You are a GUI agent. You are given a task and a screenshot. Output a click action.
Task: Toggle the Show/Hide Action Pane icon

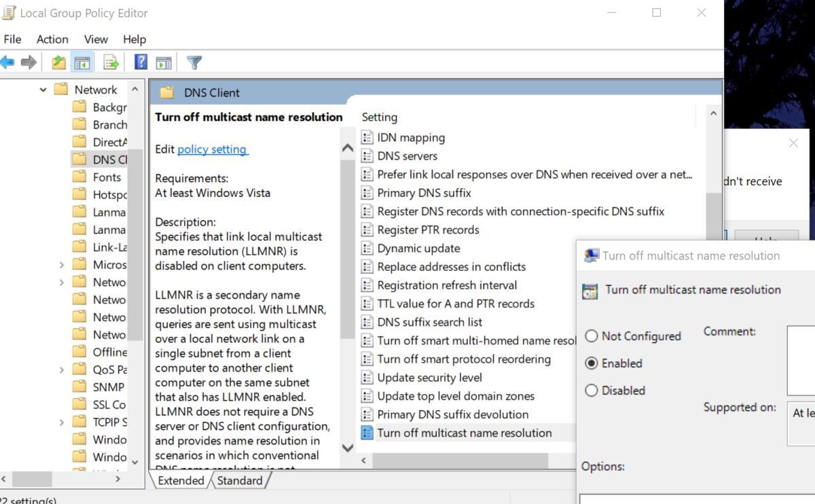(164, 62)
